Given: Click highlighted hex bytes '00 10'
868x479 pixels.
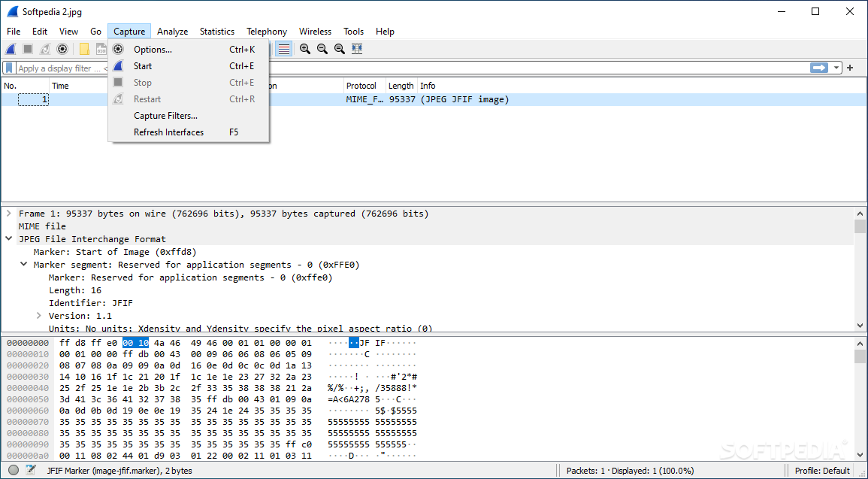Looking at the screenshot, I should point(135,343).
